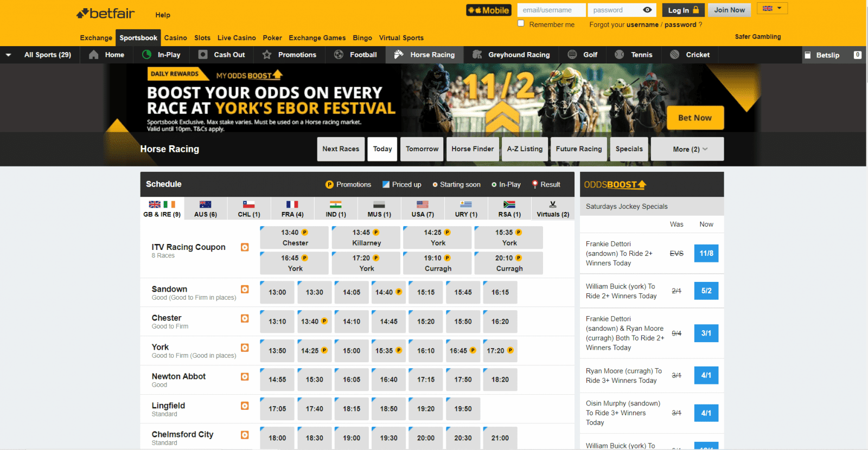The height and width of the screenshot is (450, 868).
Task: Click the Help link
Action: (163, 15)
